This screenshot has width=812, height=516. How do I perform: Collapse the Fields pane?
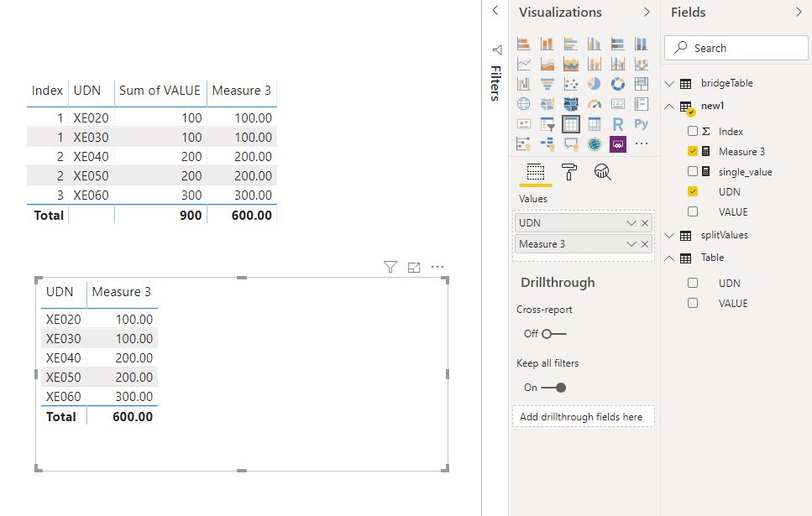799,12
